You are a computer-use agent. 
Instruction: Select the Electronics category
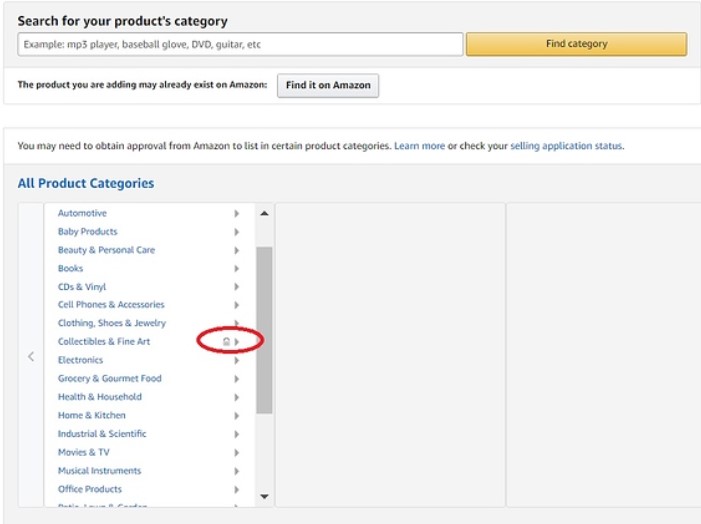pyautogui.click(x=80, y=360)
